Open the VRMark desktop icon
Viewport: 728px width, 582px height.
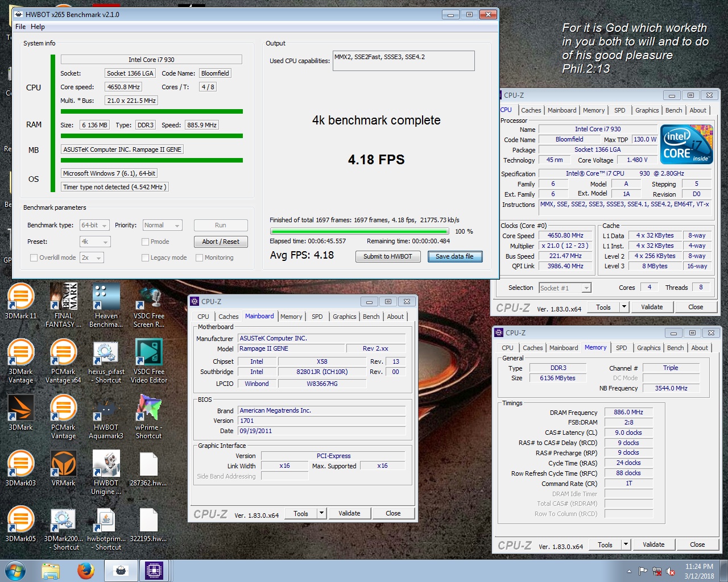(63, 468)
